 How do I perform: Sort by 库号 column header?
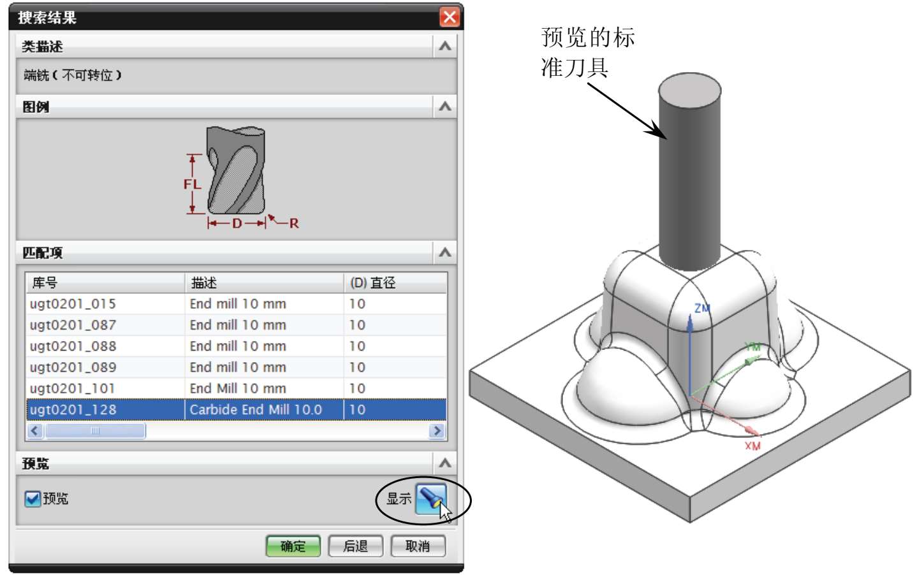coord(105,282)
